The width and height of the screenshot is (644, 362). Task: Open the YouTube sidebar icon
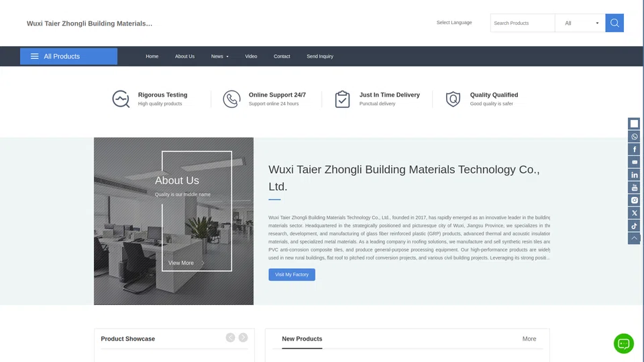[x=634, y=188]
